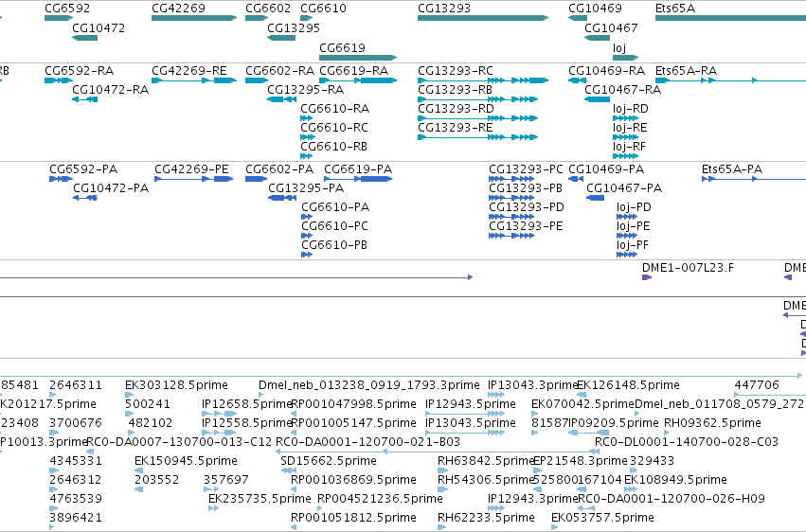The height and width of the screenshot is (532, 806).
Task: Select the CG42269-RE transcript
Action: coord(194,80)
